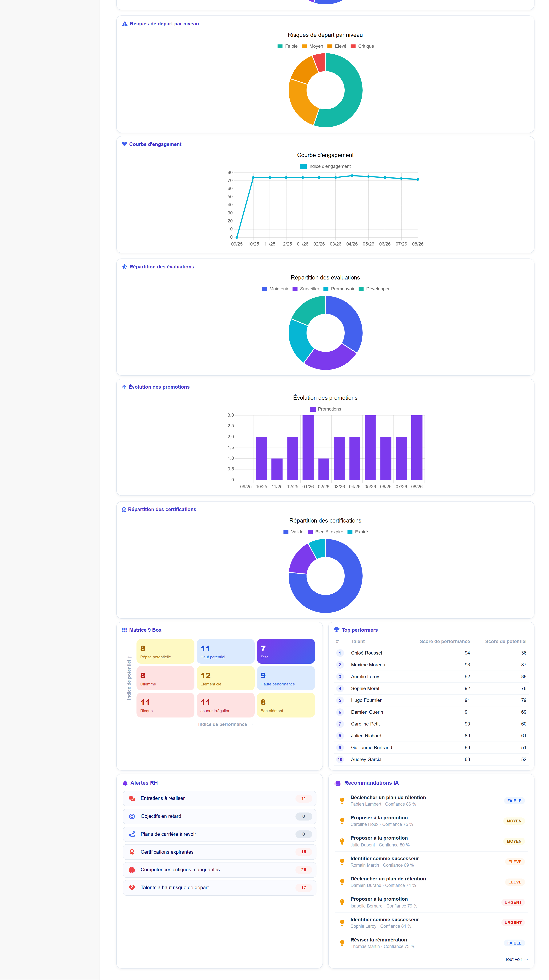Viewport: 549px width, 980px height.
Task: Click the bell icon next to Alertes RH
Action: point(125,783)
